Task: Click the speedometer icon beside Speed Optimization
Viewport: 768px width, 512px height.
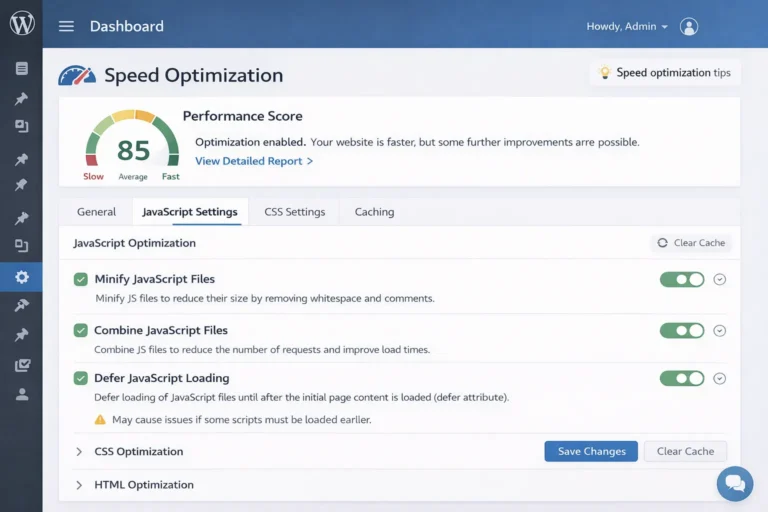Action: click(x=77, y=76)
